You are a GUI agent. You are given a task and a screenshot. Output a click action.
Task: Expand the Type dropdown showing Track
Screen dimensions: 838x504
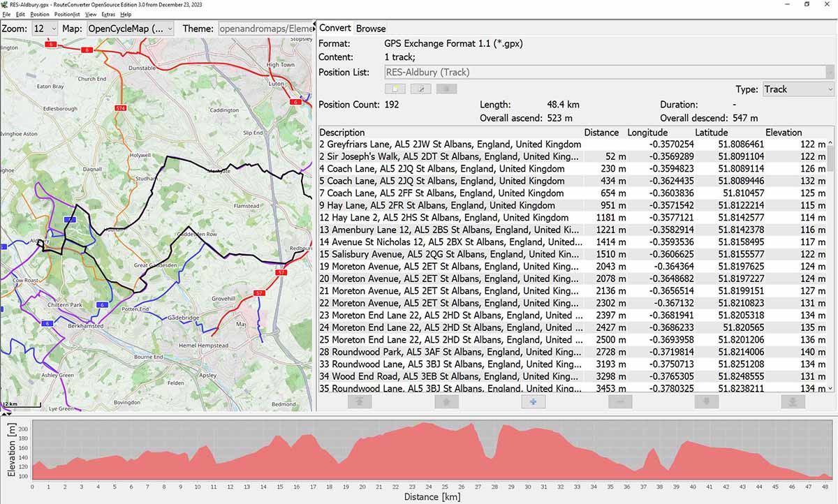point(798,89)
